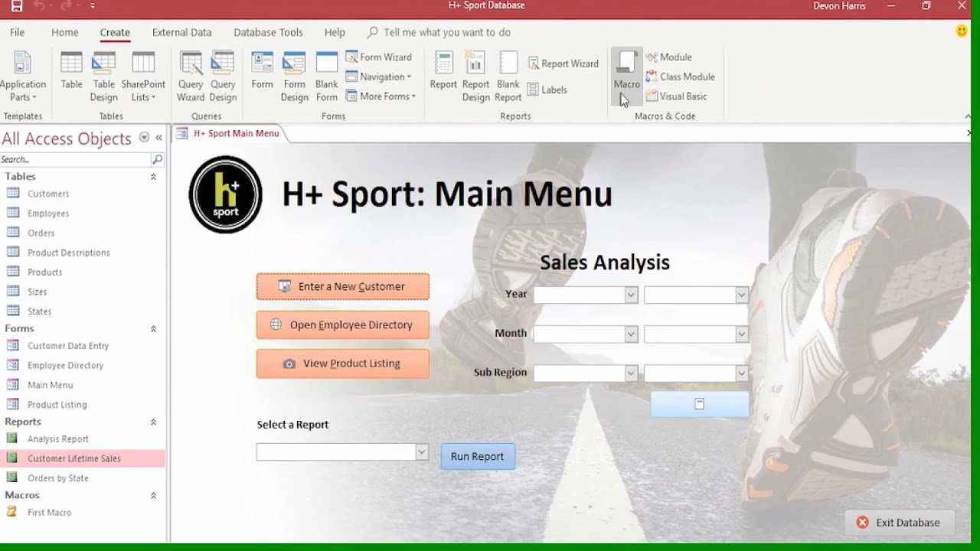
Task: Expand the second Year dropdown
Action: [741, 295]
